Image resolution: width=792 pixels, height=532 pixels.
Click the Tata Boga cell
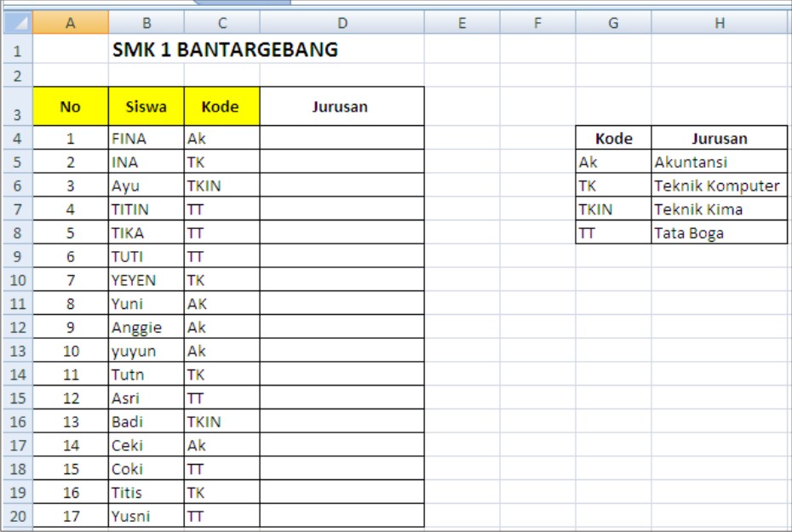tap(720, 233)
